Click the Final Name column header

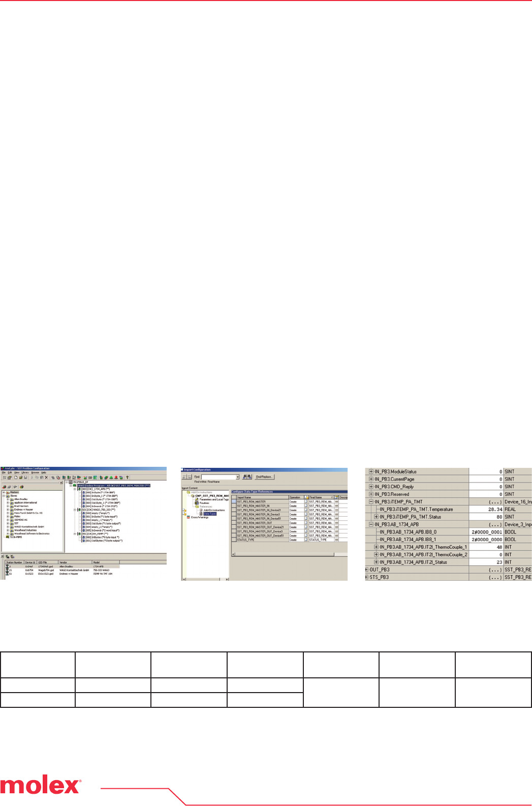click(321, 497)
